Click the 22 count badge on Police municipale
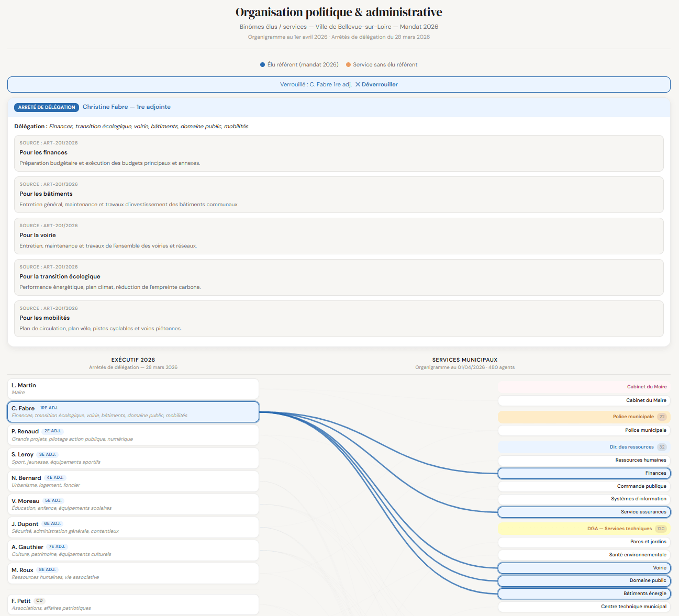 point(662,417)
